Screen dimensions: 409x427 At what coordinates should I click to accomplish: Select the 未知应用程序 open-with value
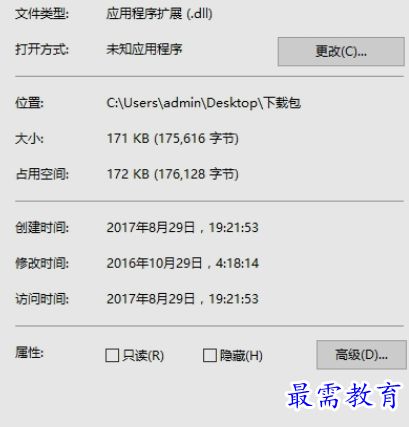pos(144,50)
